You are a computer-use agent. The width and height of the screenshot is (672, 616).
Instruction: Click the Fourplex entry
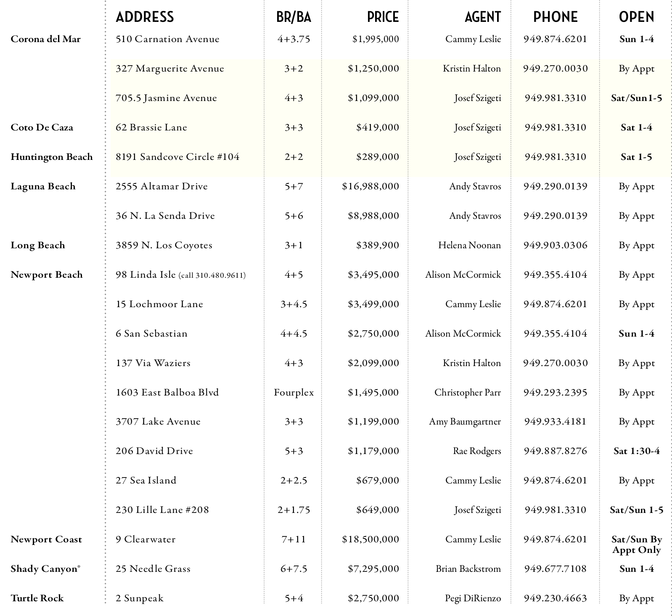point(294,393)
